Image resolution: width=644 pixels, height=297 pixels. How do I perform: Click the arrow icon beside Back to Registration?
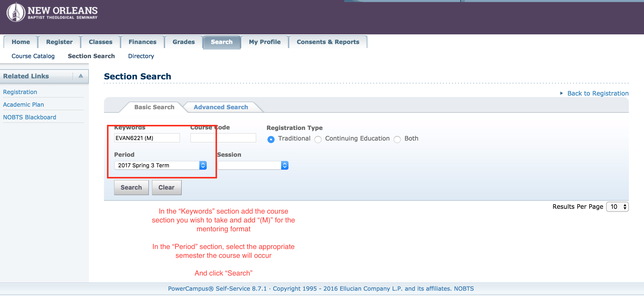click(x=561, y=93)
